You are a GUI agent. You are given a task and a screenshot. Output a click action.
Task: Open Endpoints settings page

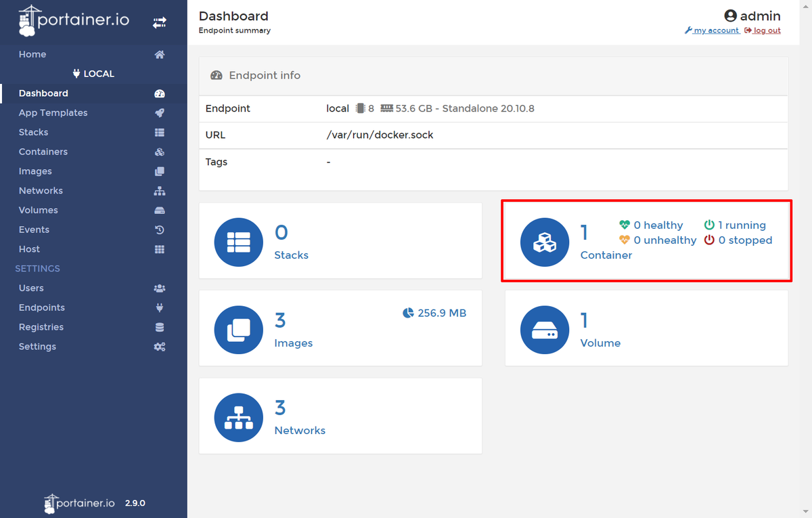click(42, 307)
